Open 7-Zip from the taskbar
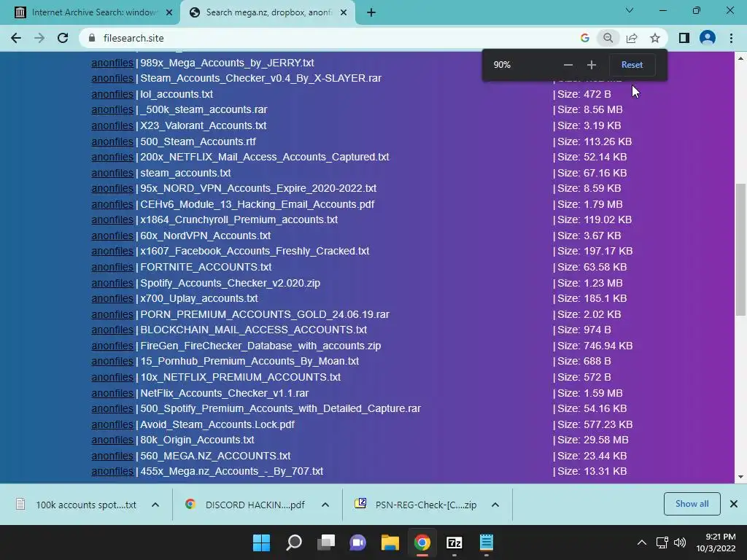The image size is (747, 560). (454, 542)
